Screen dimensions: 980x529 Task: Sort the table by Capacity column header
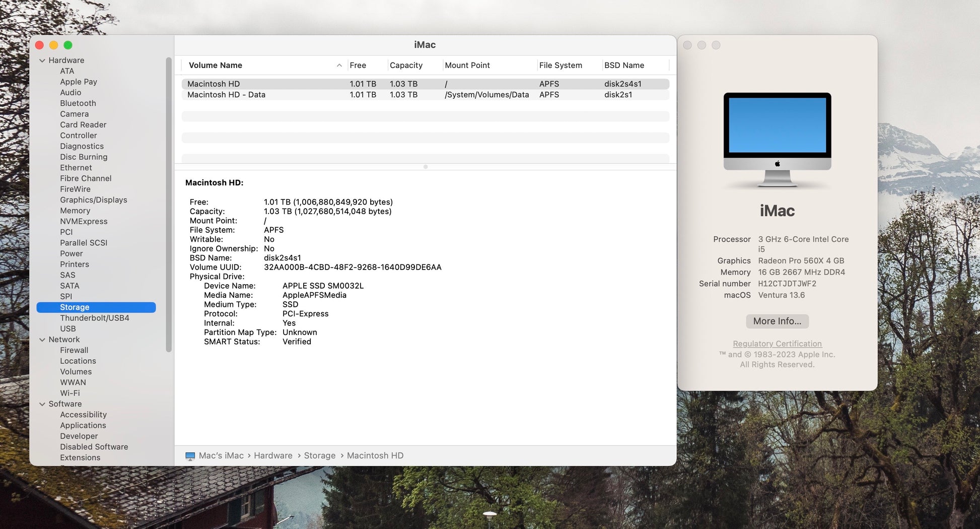click(x=406, y=65)
